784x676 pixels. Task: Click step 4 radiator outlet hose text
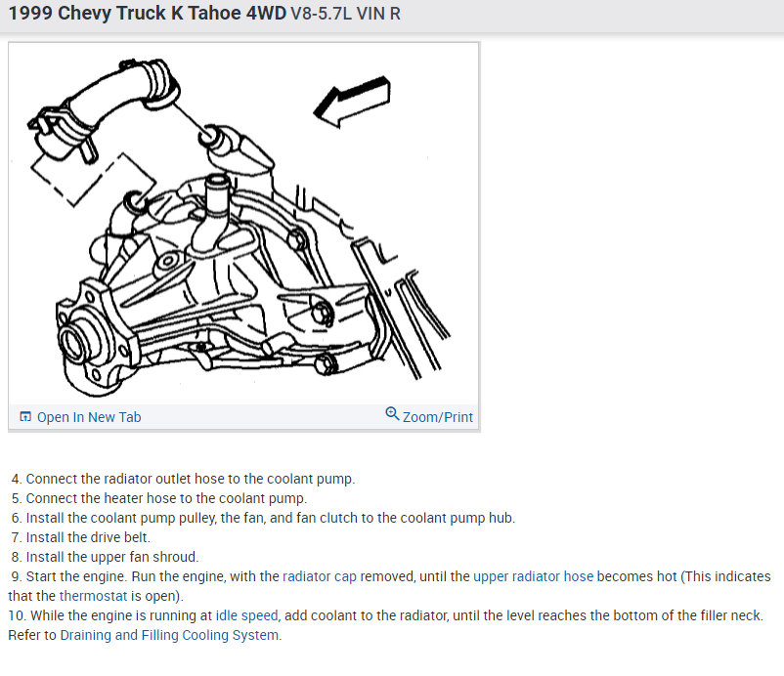[183, 479]
